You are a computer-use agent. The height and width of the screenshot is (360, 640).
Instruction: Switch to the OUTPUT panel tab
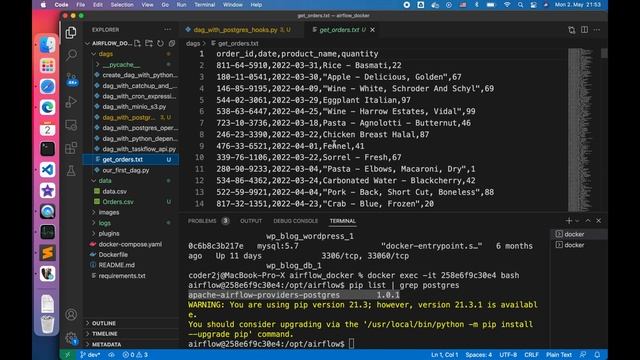pos(251,221)
